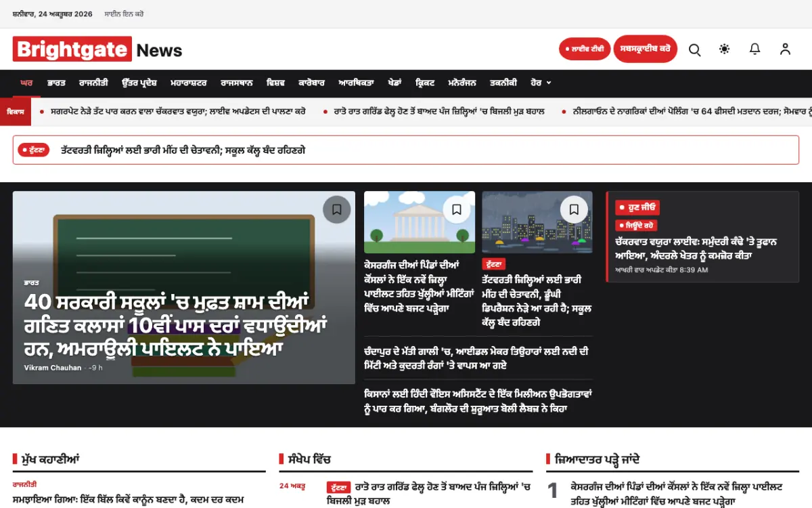The height and width of the screenshot is (508, 812).
Task: Open the ਵਿਸ਼ਵ nav section
Action: click(275, 83)
